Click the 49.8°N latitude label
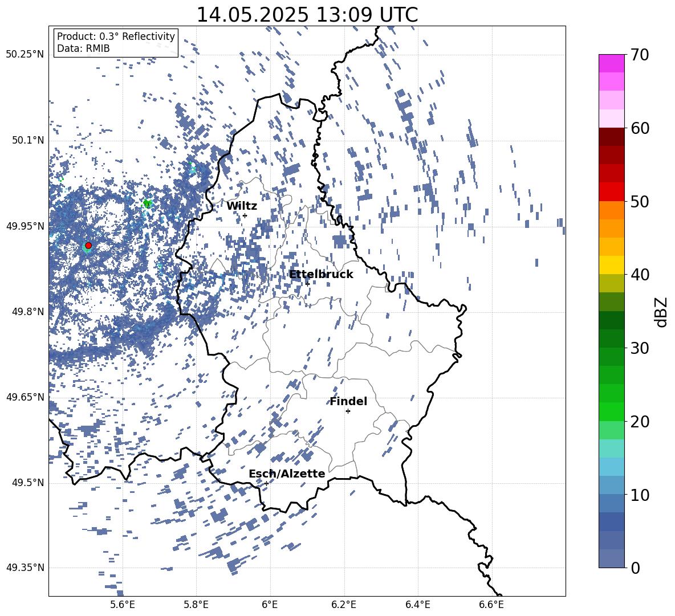 click(x=27, y=312)
